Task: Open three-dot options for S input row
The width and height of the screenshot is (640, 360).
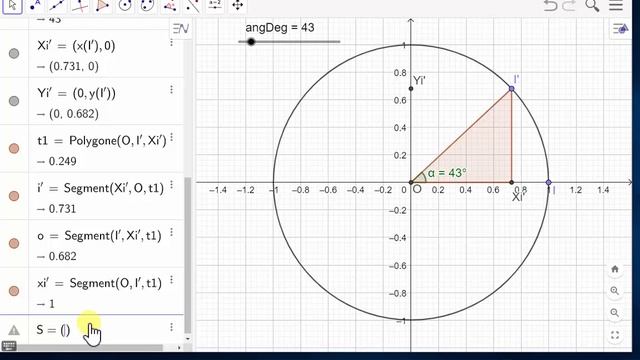Action: click(171, 327)
